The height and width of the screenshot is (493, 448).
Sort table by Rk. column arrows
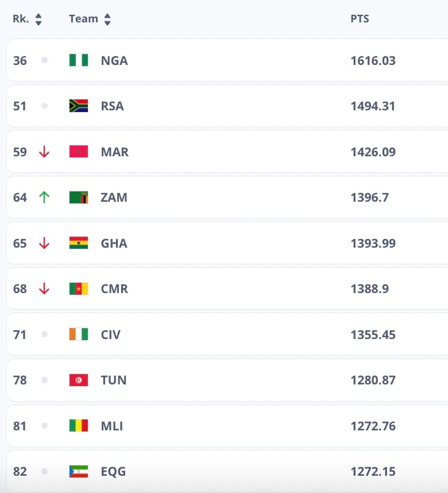38,19
